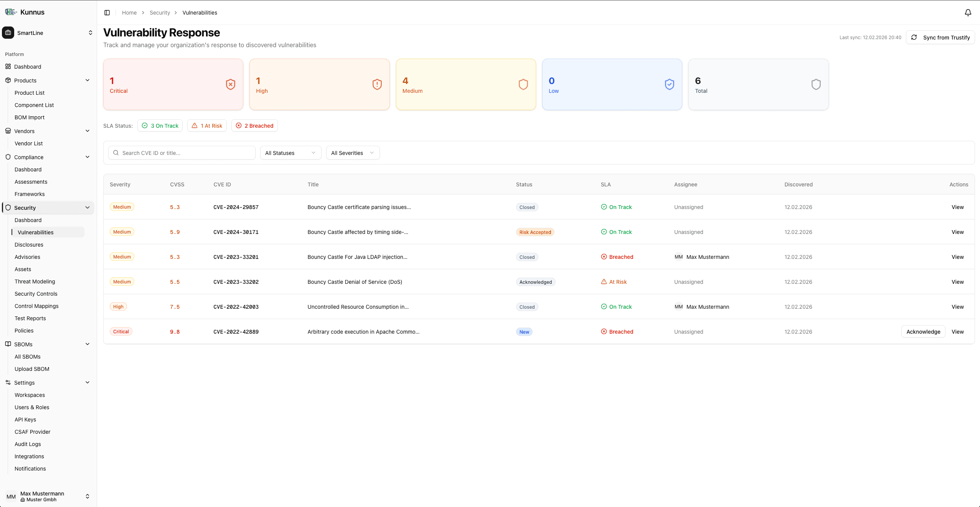
Task: Click the Kunnus logo icon
Action: tap(10, 12)
